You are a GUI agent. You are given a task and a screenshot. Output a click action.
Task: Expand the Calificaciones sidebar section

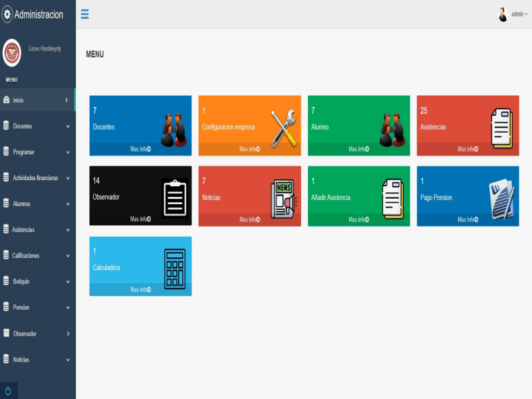click(x=37, y=255)
